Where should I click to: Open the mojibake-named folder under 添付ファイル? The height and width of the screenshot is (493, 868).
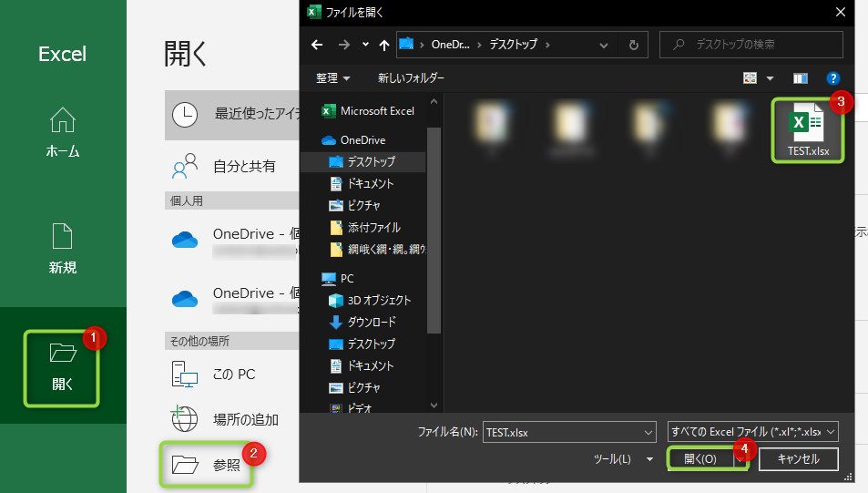tap(378, 250)
